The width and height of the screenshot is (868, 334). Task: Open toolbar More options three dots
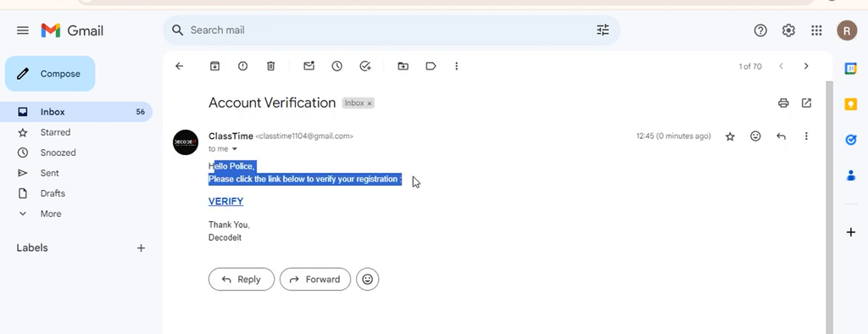coord(456,66)
